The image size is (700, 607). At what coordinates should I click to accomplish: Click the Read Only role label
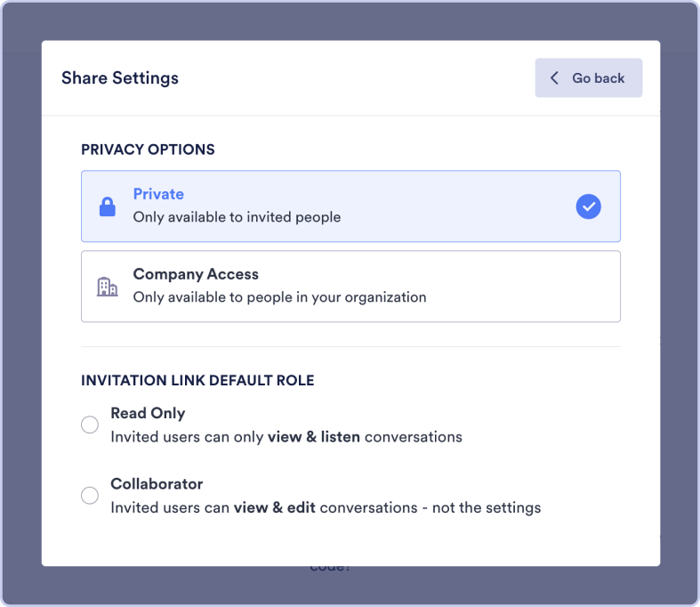tap(148, 413)
